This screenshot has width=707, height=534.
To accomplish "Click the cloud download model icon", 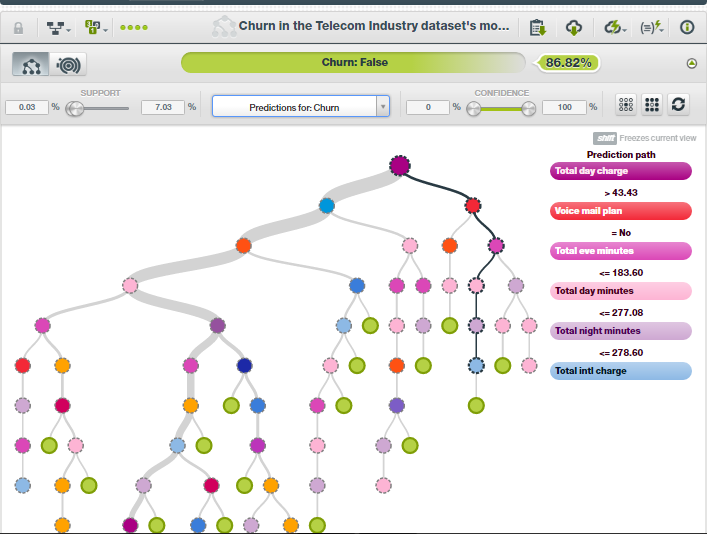I will click(x=574, y=28).
